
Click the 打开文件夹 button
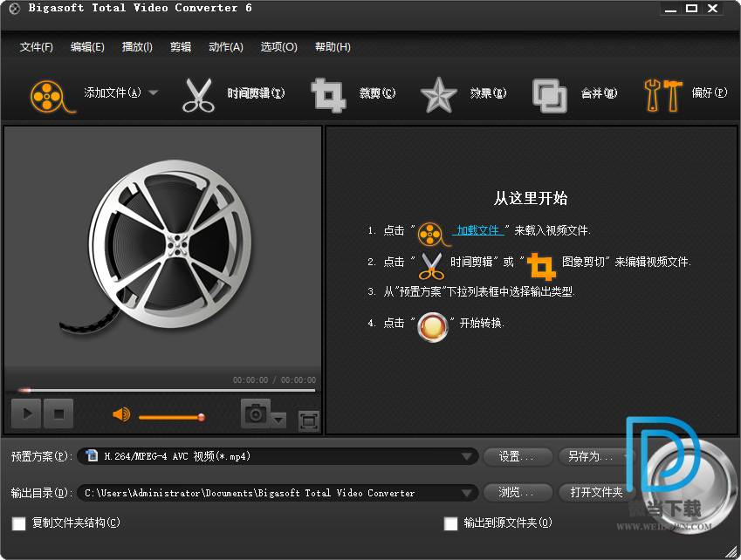pyautogui.click(x=594, y=493)
